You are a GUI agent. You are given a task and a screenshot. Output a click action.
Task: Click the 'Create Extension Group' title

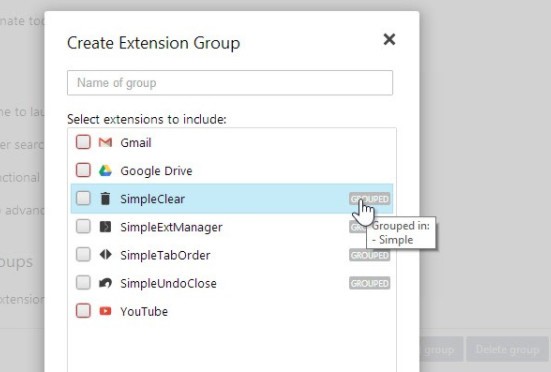[x=154, y=43]
